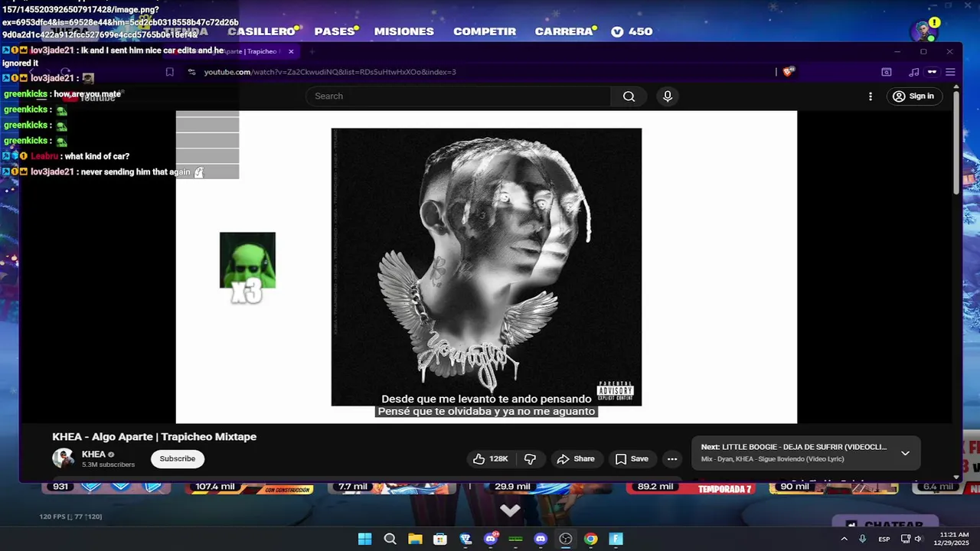Open the PASES tab in Fortnite
This screenshot has height=551, width=980.
point(335,31)
